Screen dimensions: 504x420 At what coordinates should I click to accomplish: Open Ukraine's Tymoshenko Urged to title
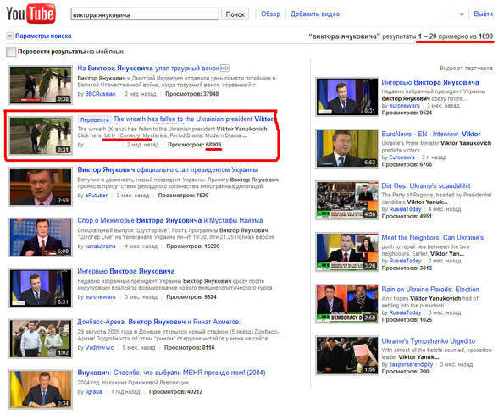click(428, 341)
